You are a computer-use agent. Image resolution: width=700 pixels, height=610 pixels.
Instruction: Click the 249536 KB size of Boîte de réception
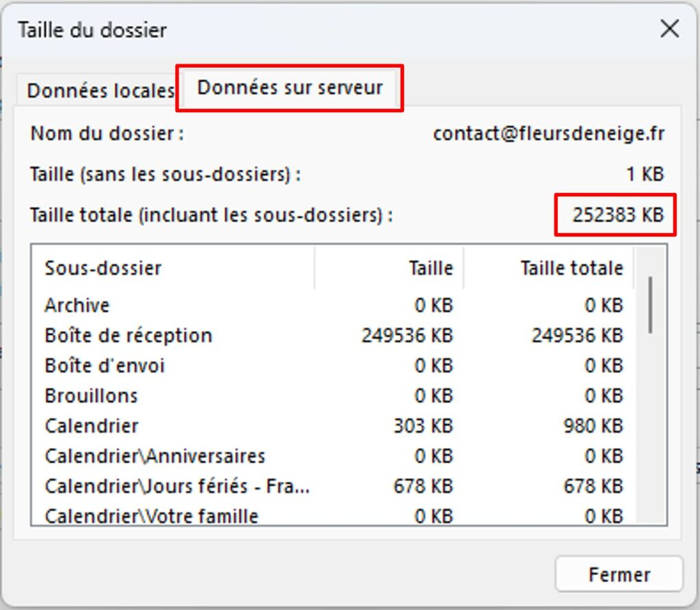(407, 336)
